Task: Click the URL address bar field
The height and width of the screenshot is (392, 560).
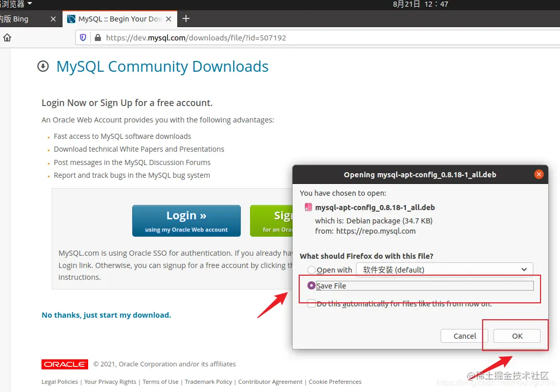Action: [x=318, y=37]
